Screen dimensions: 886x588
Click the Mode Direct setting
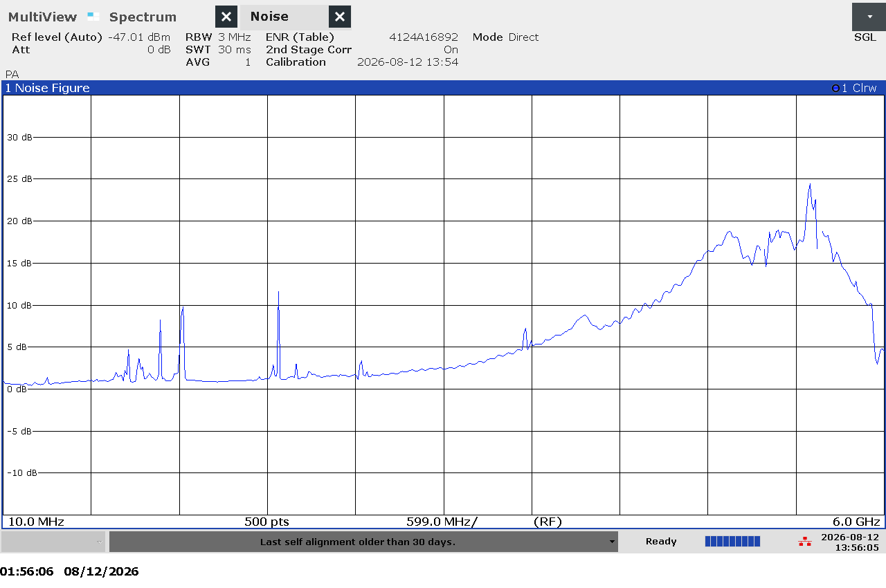[505, 37]
